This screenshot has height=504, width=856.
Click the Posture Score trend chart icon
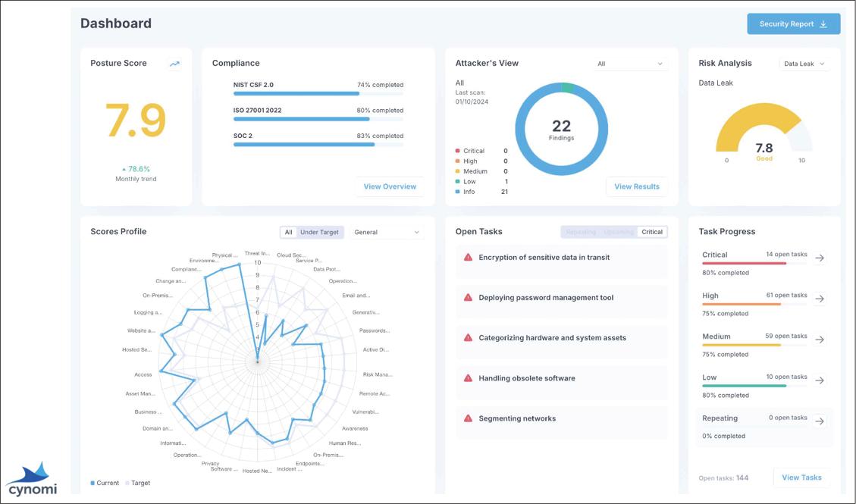point(174,64)
